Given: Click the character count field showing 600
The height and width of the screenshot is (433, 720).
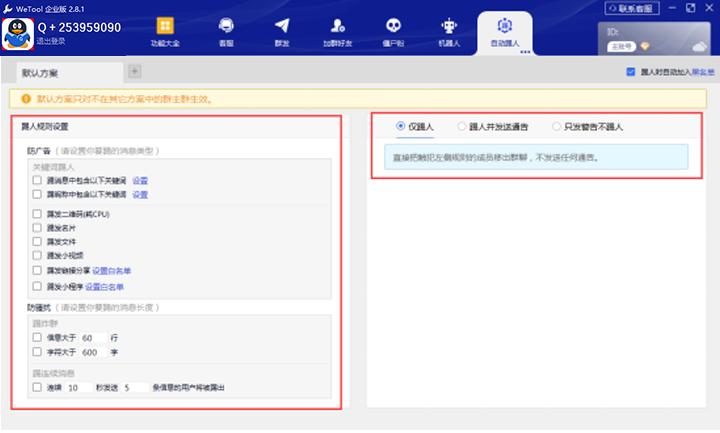Looking at the screenshot, I should tap(93, 353).
